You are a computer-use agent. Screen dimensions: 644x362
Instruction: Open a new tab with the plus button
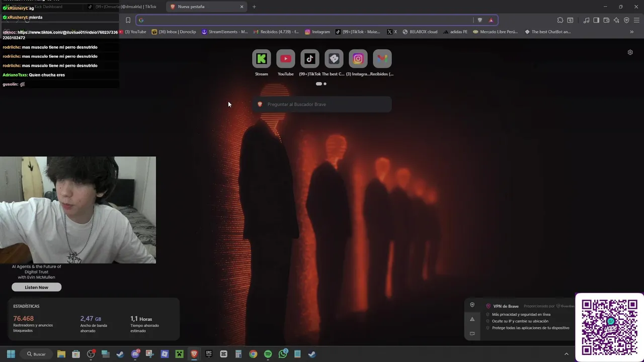pos(254,7)
